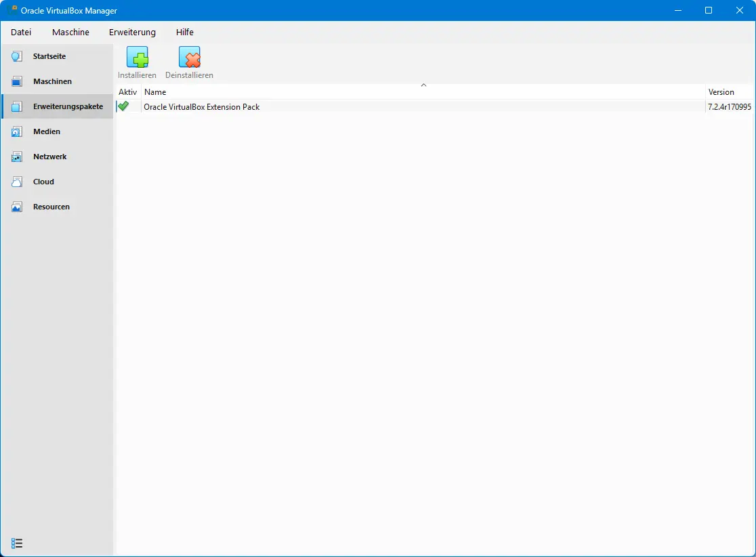Sort the list by the Name column

[155, 91]
